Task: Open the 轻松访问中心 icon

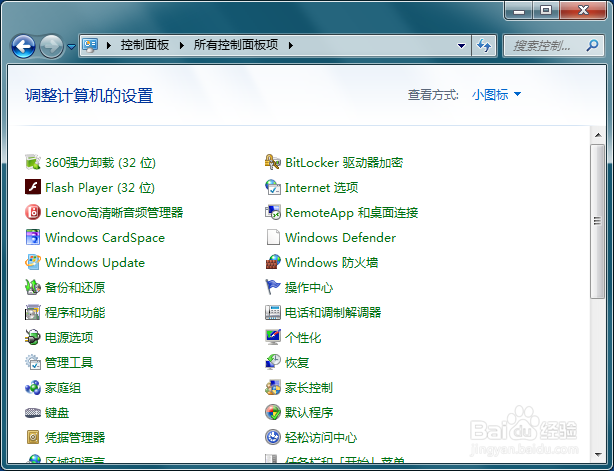Action: tap(273, 437)
